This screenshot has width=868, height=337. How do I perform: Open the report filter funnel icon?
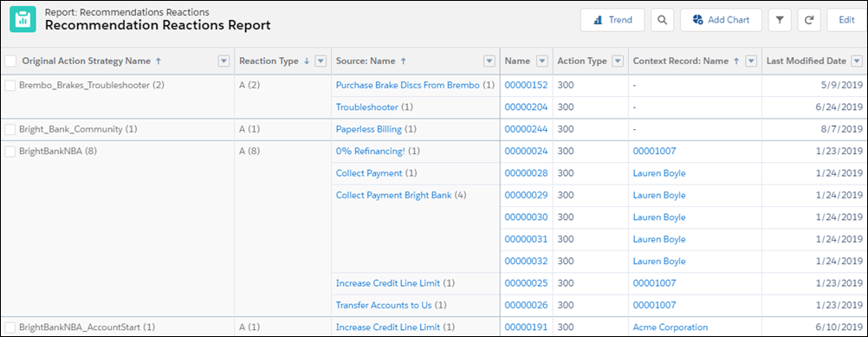pyautogui.click(x=780, y=20)
